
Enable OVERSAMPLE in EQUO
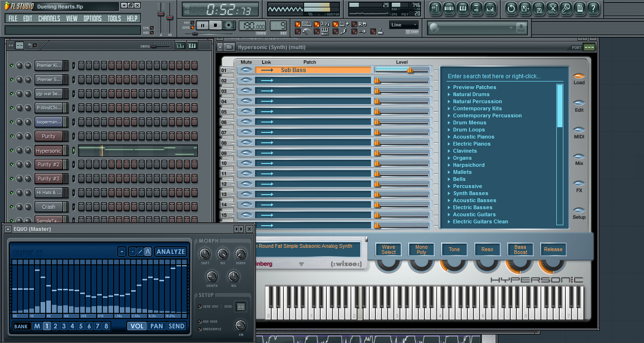tap(199, 329)
